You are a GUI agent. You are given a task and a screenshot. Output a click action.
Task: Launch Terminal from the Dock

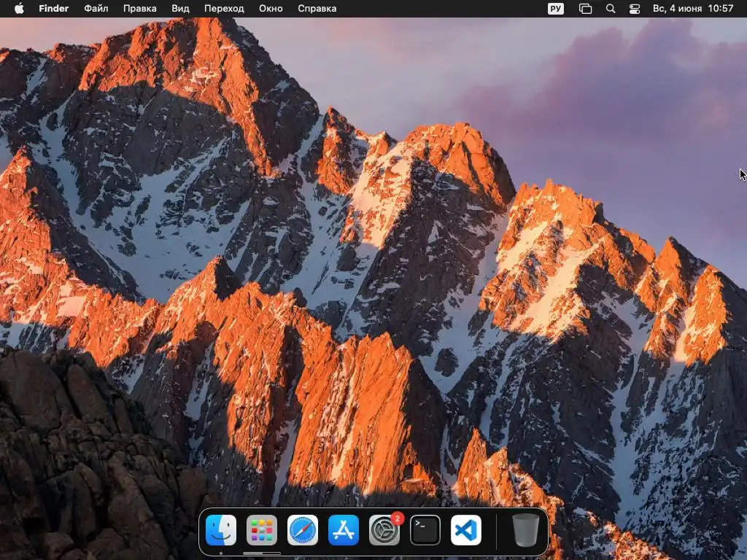pos(425,530)
